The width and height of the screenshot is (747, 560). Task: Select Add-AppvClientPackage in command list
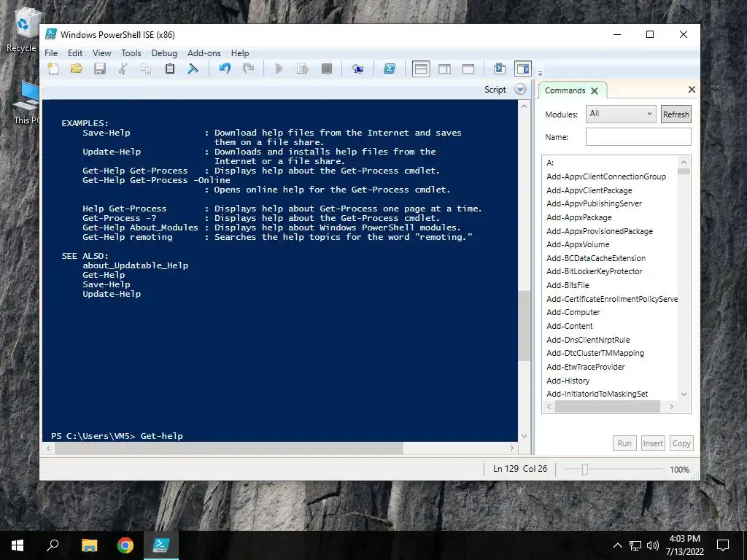(x=589, y=190)
